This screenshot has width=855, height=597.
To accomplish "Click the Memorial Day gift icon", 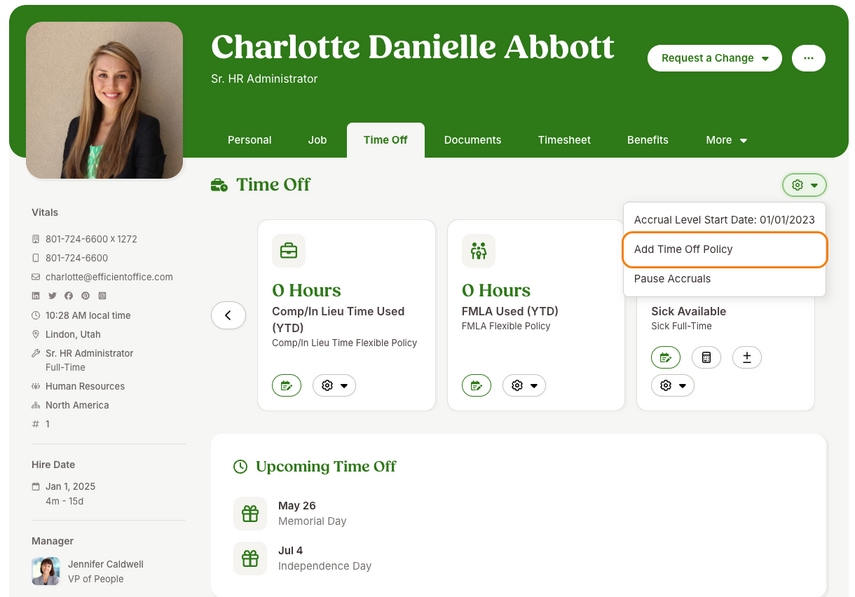I will [x=250, y=513].
